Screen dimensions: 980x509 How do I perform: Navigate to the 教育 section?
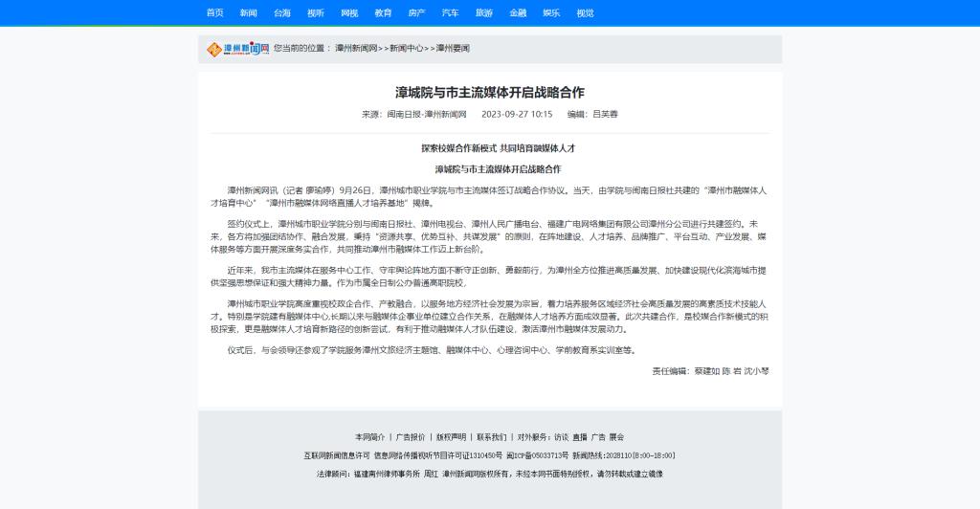point(383,13)
